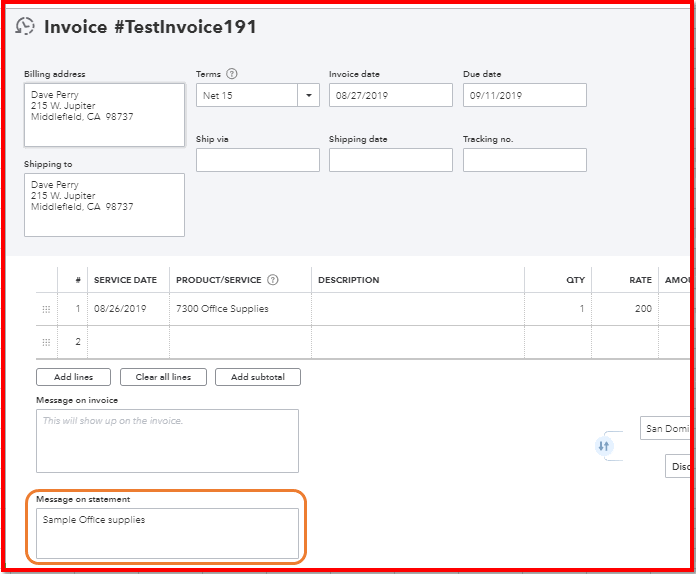The height and width of the screenshot is (574, 696).
Task: Click the Add subtotal button
Action: coord(257,377)
